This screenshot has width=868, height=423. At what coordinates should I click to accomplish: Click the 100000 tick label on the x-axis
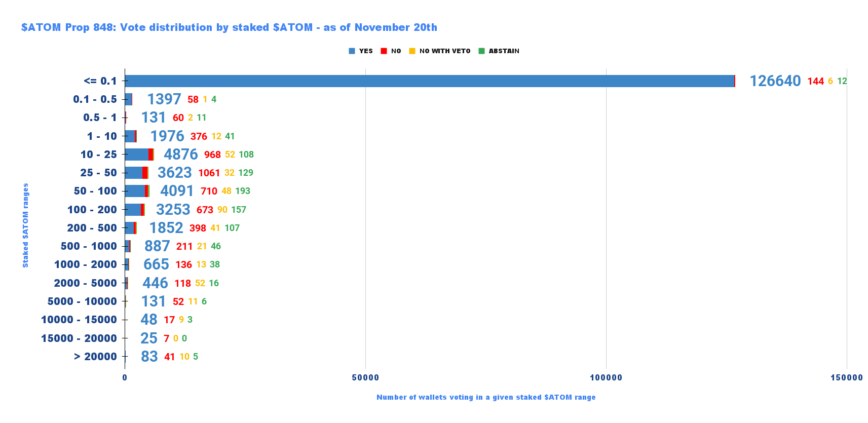pos(606,377)
